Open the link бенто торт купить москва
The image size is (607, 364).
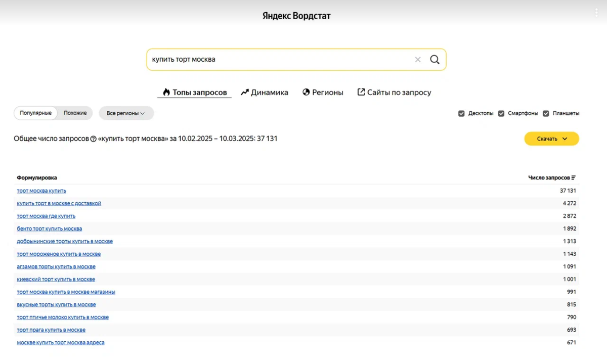point(49,229)
